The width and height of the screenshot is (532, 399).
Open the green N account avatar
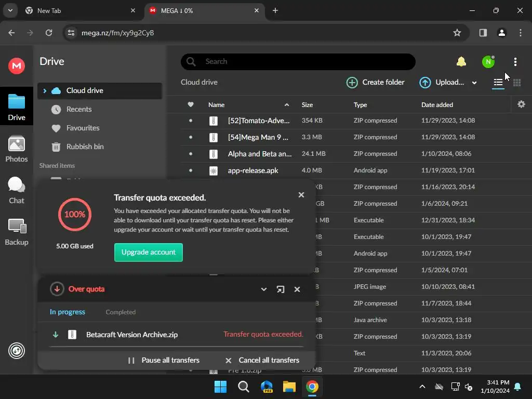488,62
